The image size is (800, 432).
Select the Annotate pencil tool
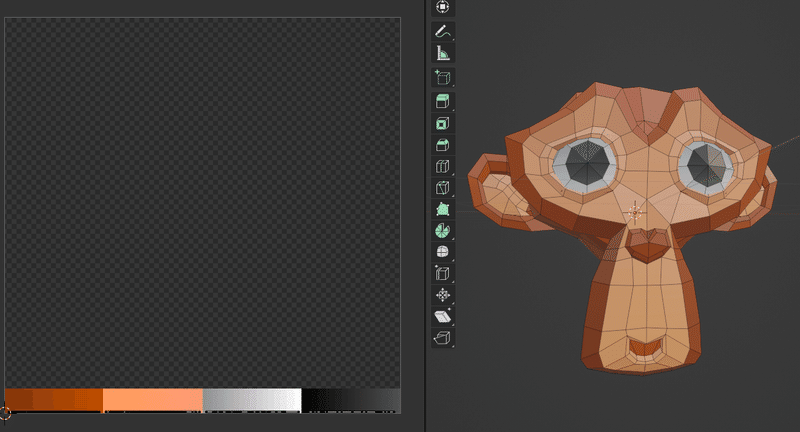[442, 32]
